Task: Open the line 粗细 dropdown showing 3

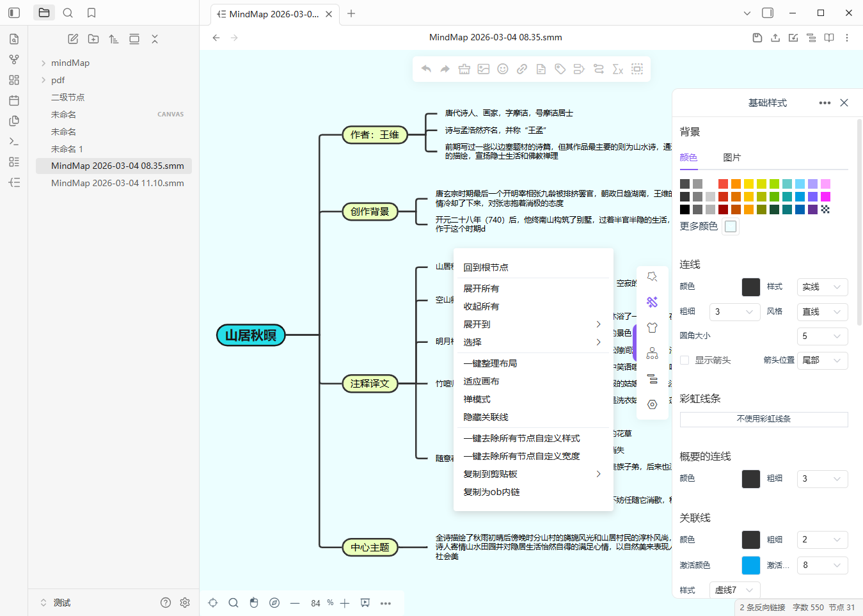Action: point(734,312)
